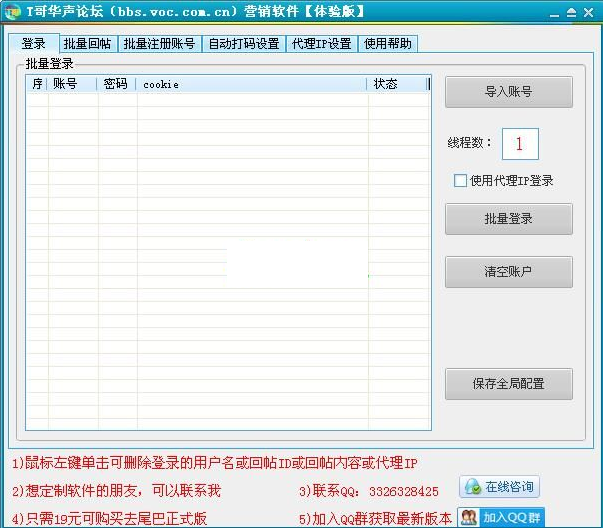Close the marketing software window

[588, 12]
